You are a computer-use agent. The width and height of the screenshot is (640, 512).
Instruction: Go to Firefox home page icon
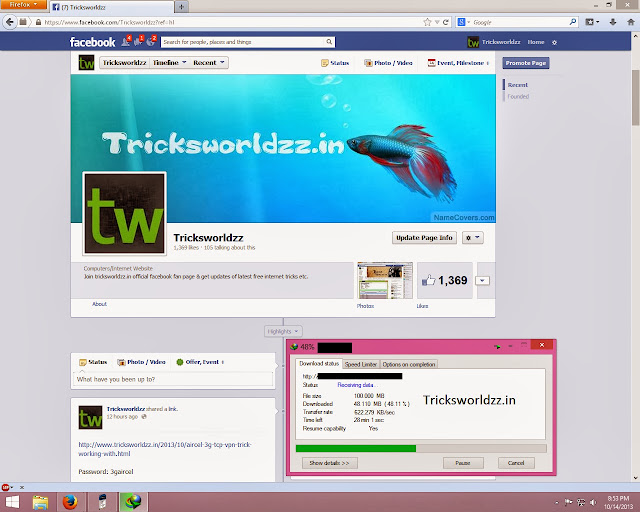pos(631,22)
